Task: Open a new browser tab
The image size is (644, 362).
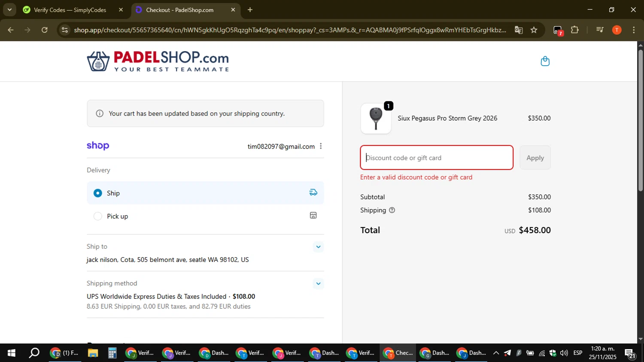Action: 250,9
